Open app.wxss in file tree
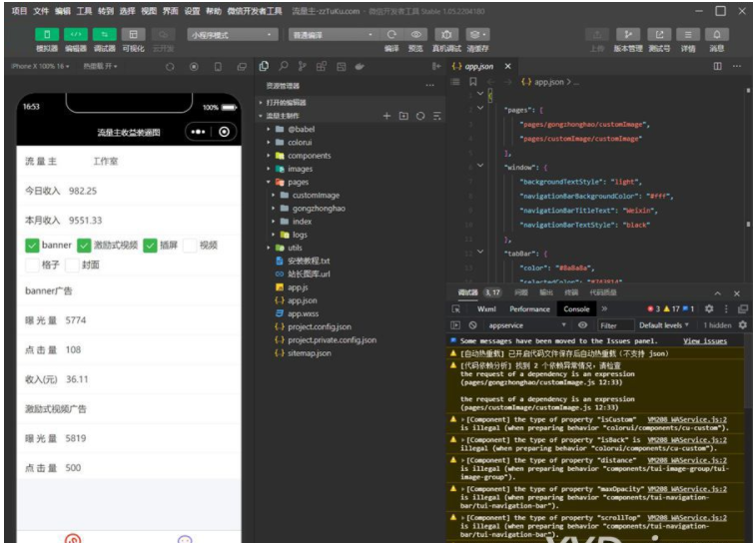This screenshot has width=756, height=543. 302,313
